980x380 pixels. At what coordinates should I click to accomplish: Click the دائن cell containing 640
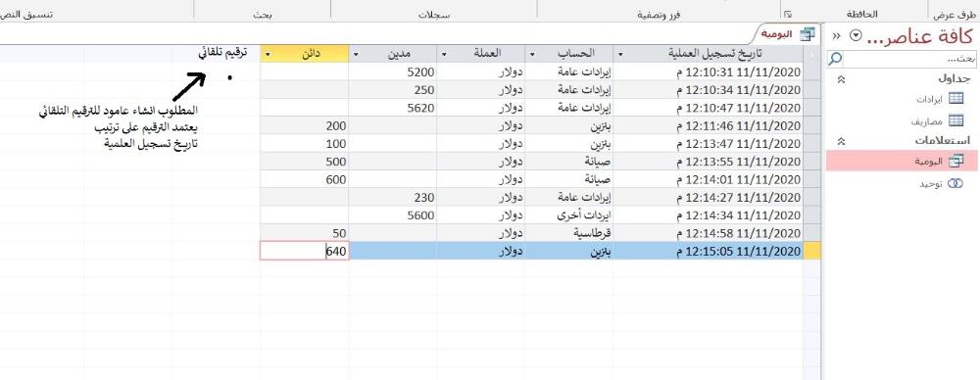point(305,252)
